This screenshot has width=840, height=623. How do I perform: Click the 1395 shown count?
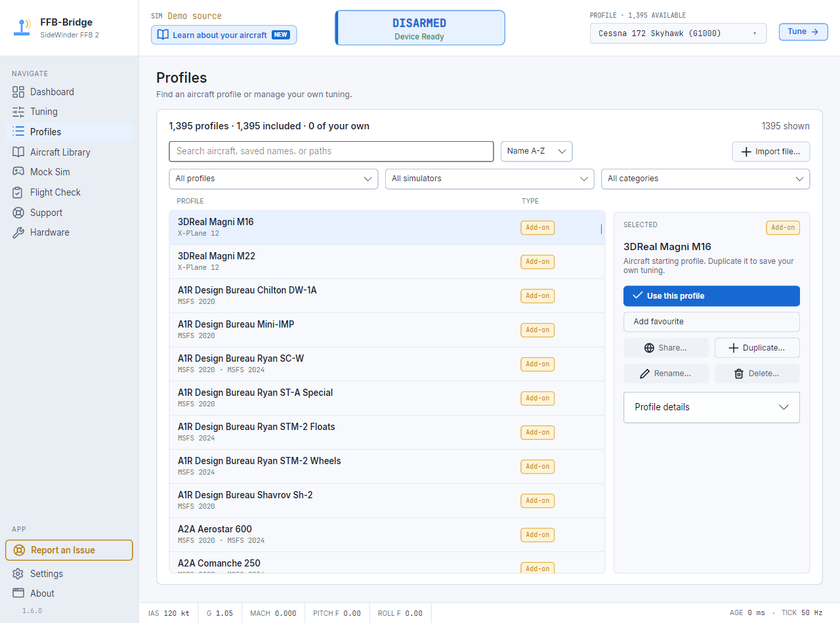tap(786, 126)
